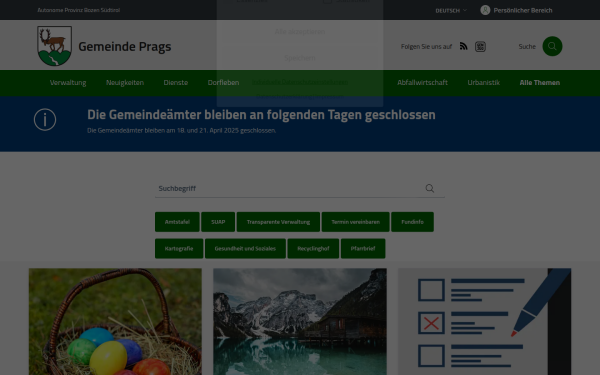600x375 pixels.
Task: Open the ballot checklist news image
Action: 484,321
